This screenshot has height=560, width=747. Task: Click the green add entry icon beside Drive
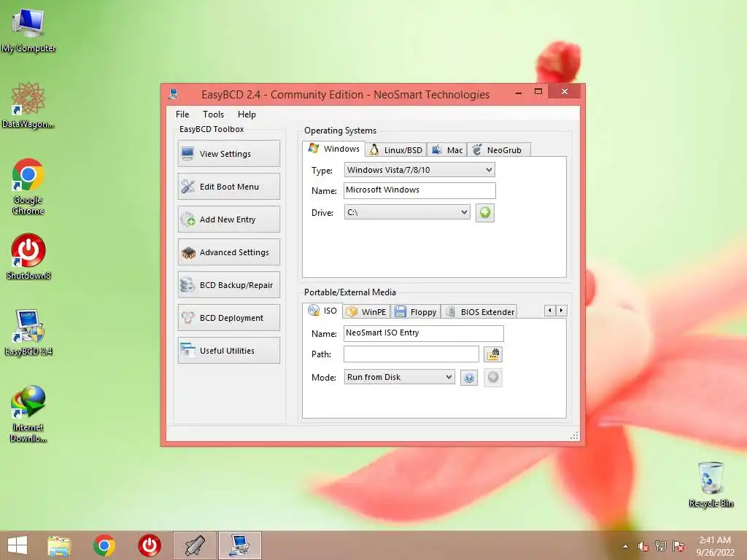click(484, 212)
